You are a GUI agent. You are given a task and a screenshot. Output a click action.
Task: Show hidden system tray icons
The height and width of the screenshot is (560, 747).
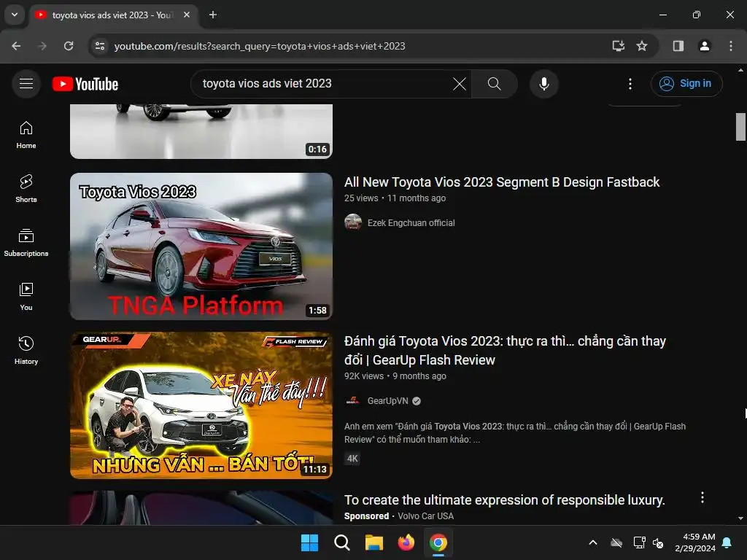click(x=593, y=542)
